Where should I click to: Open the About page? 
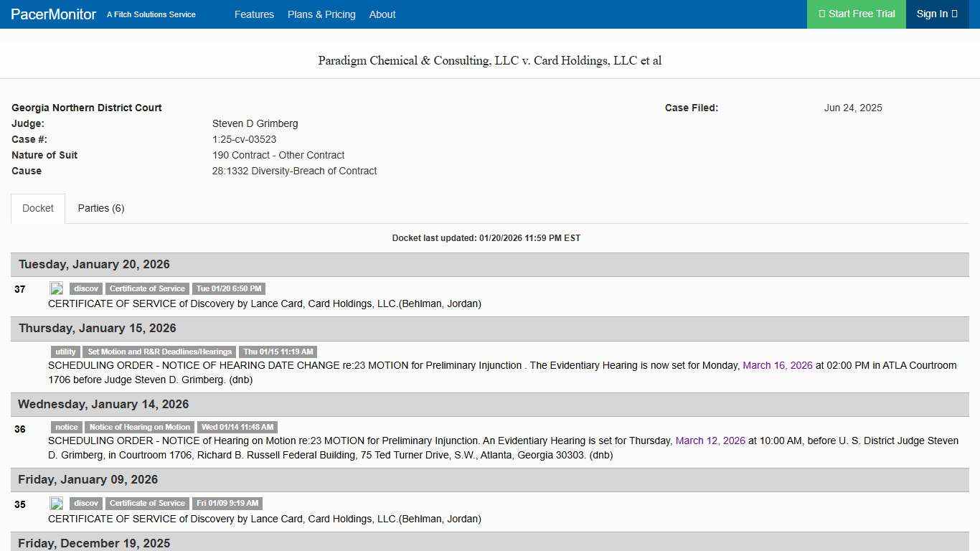(x=382, y=14)
